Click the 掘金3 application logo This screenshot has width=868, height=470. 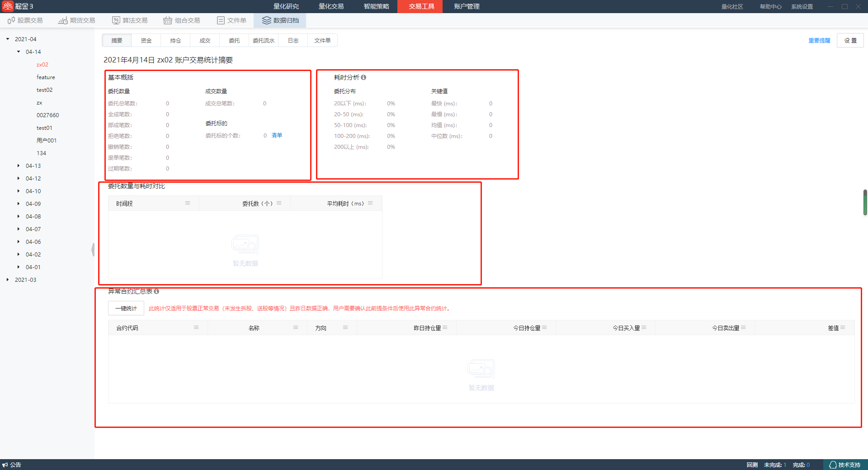pos(18,6)
